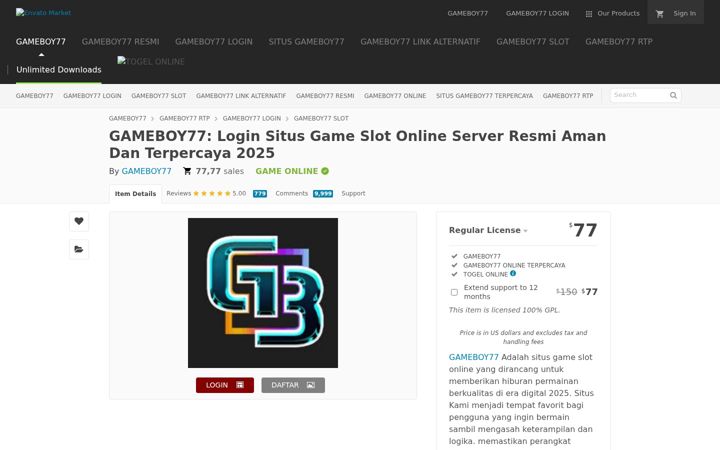720x450 pixels.
Task: Open GAMEBOY77 author link
Action: coord(146,171)
